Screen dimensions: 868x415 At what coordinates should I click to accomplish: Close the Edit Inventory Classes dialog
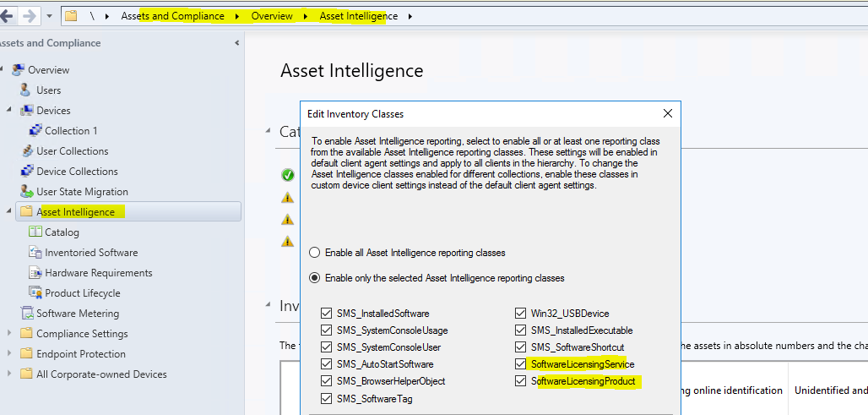[x=668, y=113]
